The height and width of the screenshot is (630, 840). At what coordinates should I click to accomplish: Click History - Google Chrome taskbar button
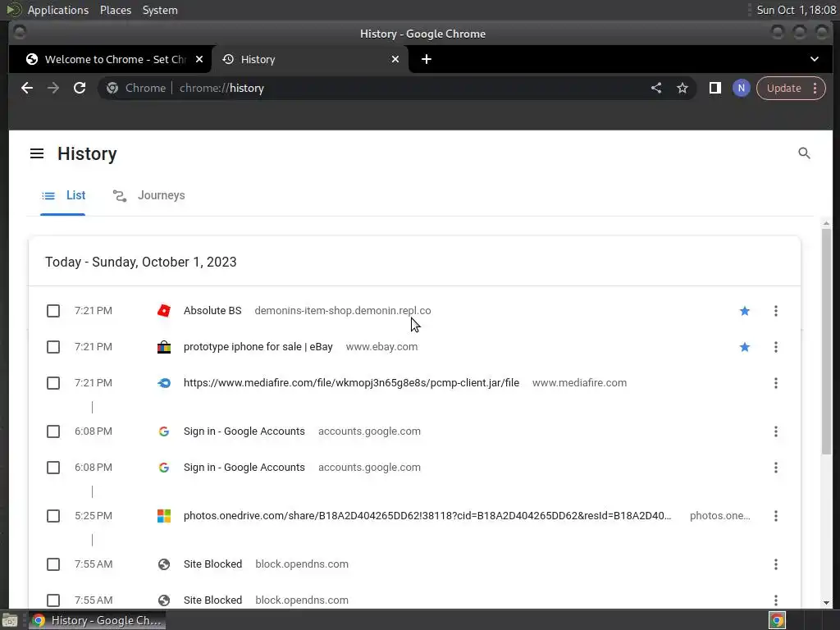point(97,620)
